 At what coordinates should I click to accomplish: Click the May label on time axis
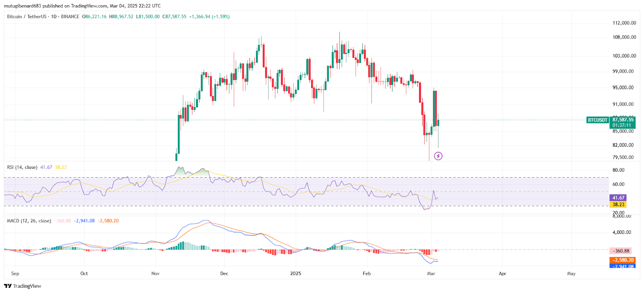point(571,274)
